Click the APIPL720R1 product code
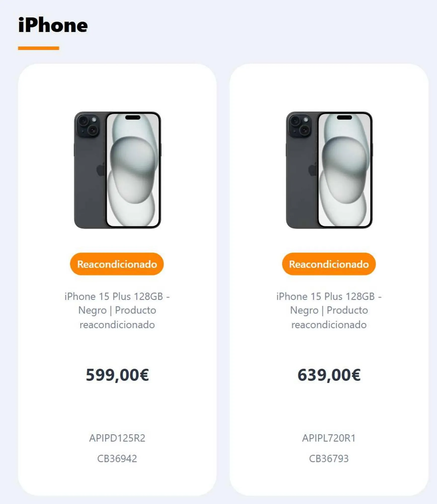 [329, 438]
